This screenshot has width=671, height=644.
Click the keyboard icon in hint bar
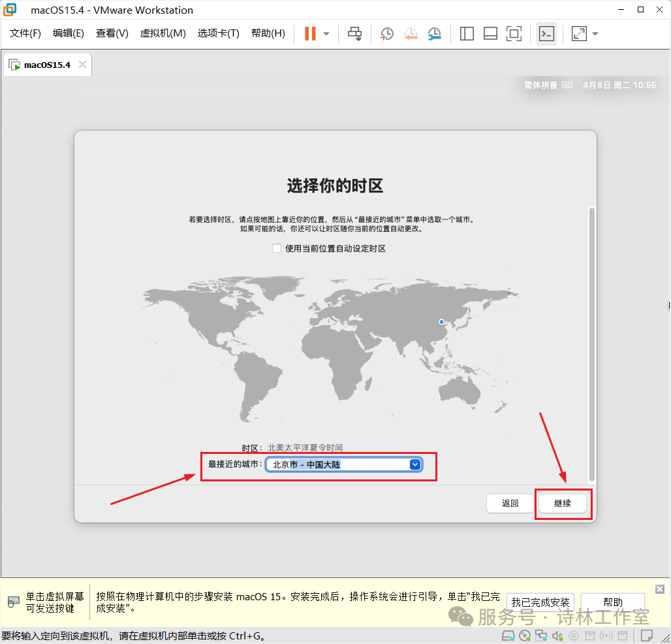click(x=14, y=602)
